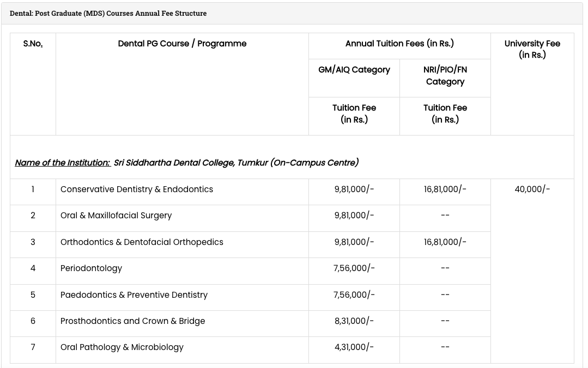Click the 7,56,000/- fee for Periodontology
Viewport: 588px width, 368px height.
(x=354, y=268)
